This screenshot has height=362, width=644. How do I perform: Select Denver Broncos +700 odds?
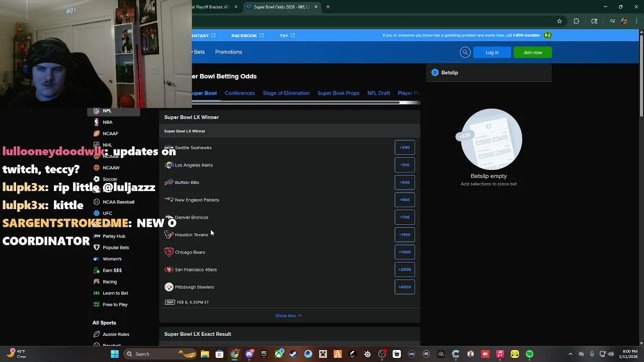pos(405,217)
